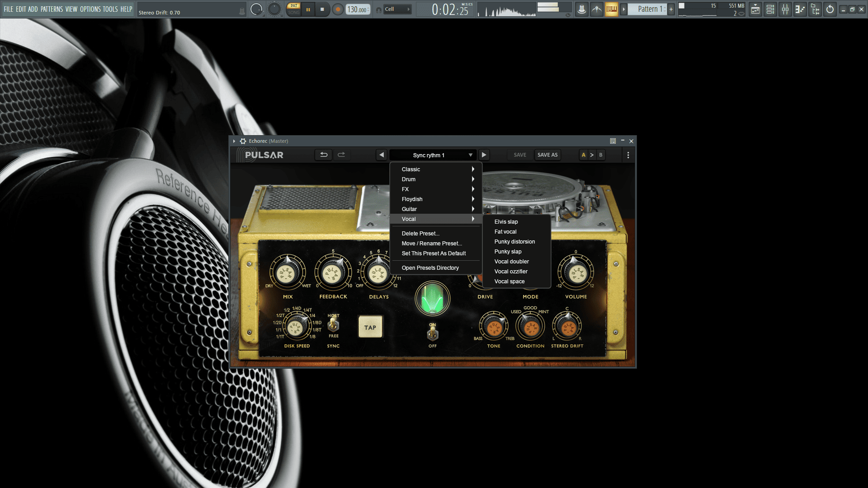Click the record button
Viewport: 868px width, 488px height.
point(337,9)
